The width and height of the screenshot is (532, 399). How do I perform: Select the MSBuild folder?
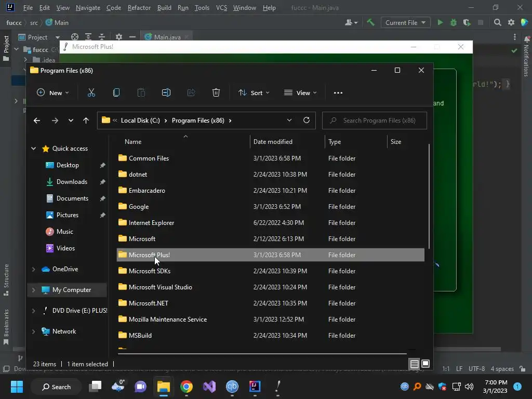tap(270, 335)
